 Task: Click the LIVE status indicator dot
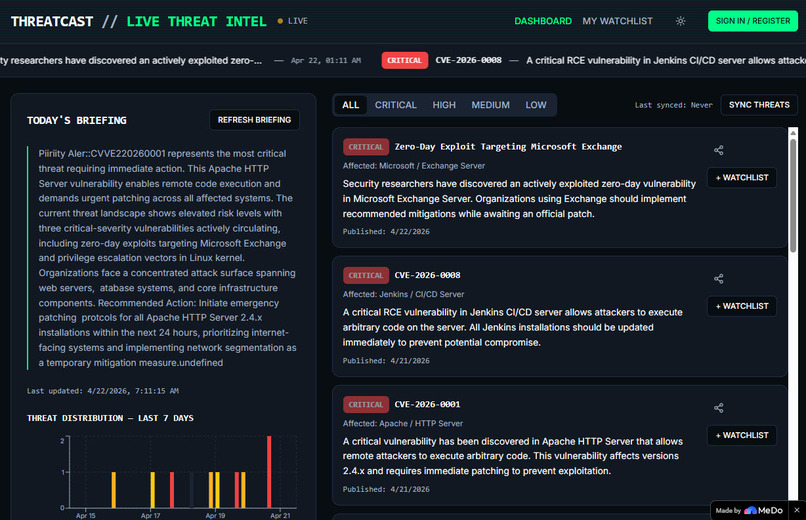click(x=280, y=21)
